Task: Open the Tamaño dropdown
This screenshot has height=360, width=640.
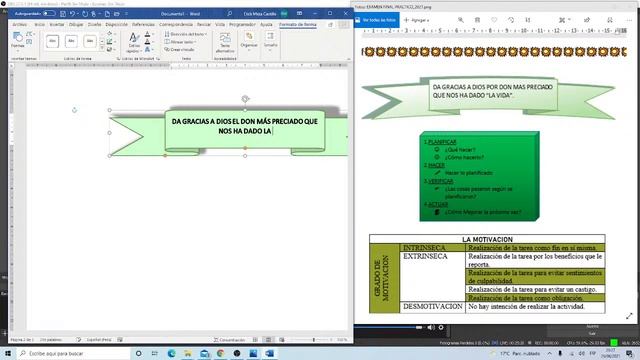Action: click(270, 41)
